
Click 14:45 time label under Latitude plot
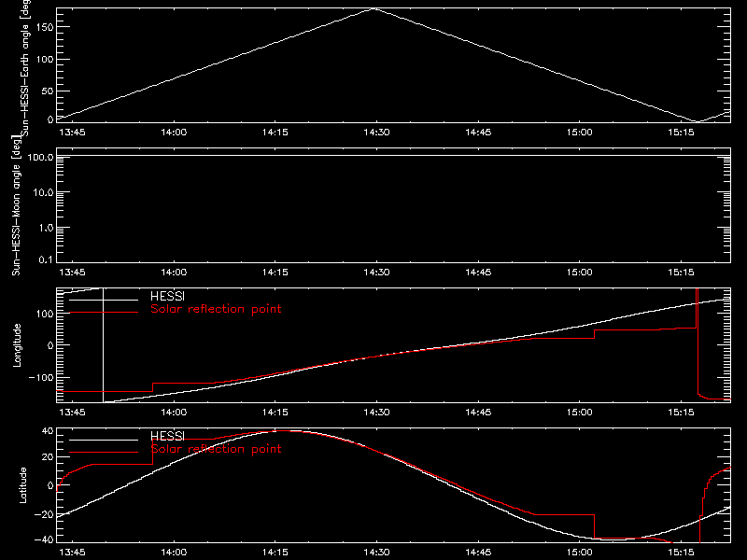click(x=478, y=553)
